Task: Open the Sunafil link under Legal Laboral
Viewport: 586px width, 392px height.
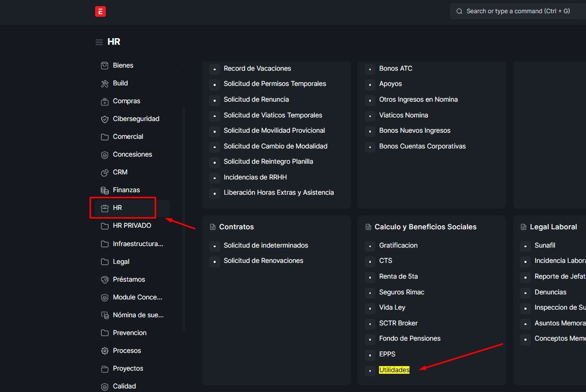Action: pyautogui.click(x=545, y=246)
